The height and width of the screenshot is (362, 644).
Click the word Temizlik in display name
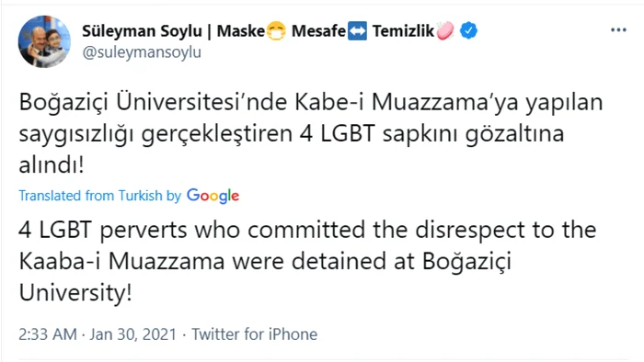pos(403,31)
